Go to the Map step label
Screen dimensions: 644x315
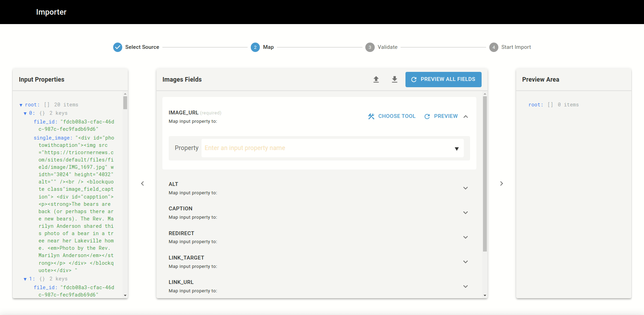pyautogui.click(x=268, y=47)
